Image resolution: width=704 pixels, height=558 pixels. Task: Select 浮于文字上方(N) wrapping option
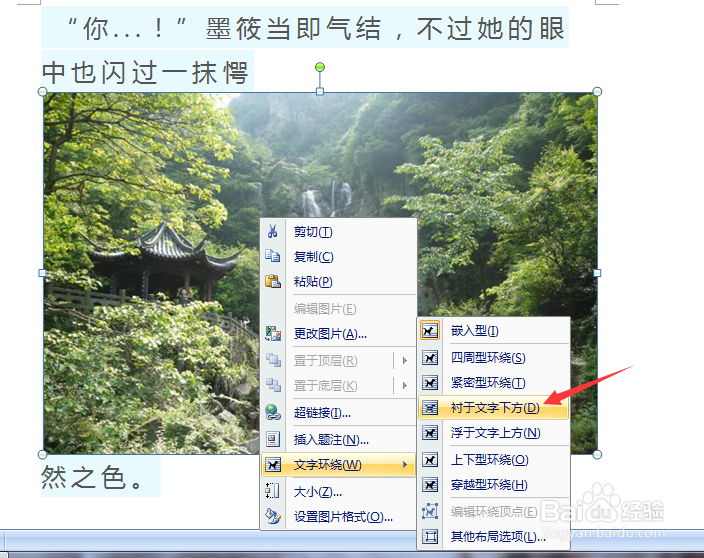coord(494,433)
